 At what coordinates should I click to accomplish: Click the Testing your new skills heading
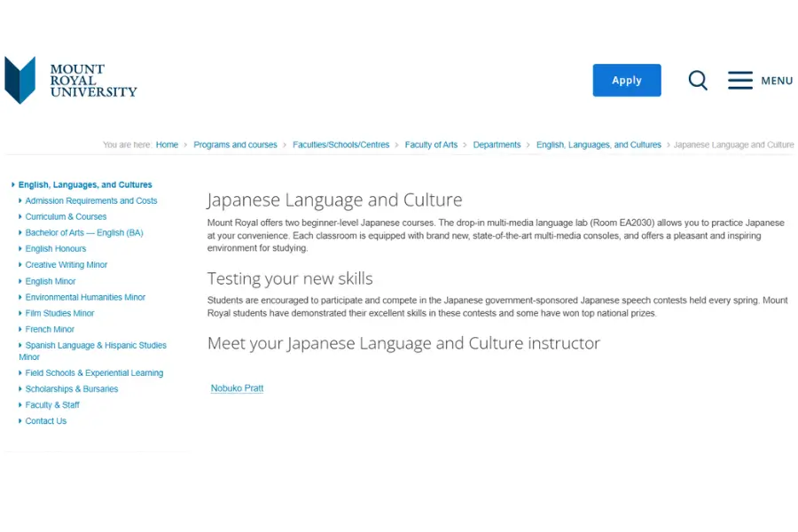pyautogui.click(x=290, y=278)
